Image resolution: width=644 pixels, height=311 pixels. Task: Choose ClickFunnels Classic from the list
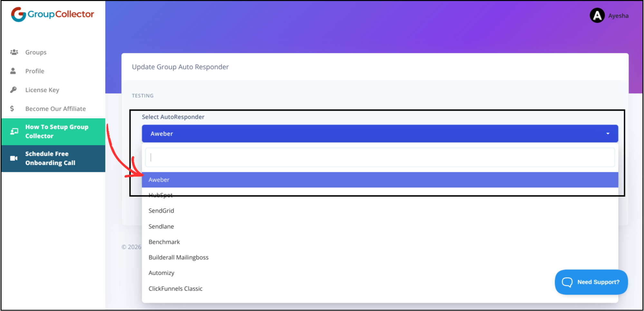point(175,288)
